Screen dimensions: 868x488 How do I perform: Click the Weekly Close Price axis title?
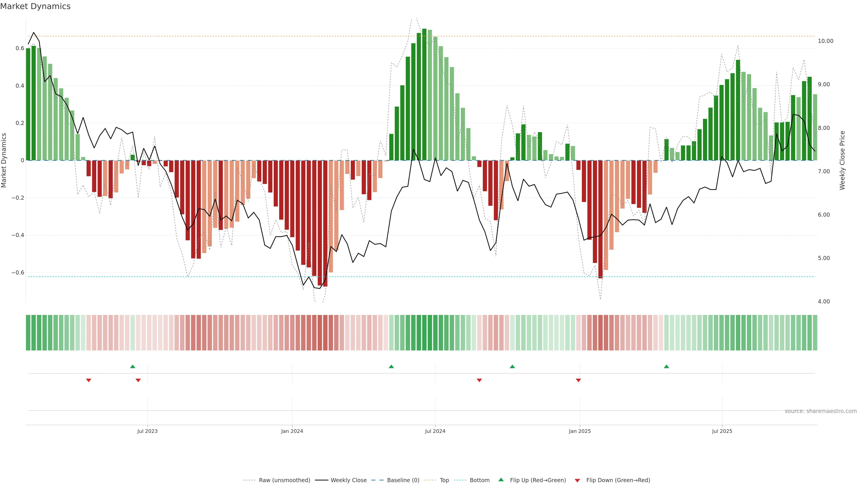(x=842, y=160)
